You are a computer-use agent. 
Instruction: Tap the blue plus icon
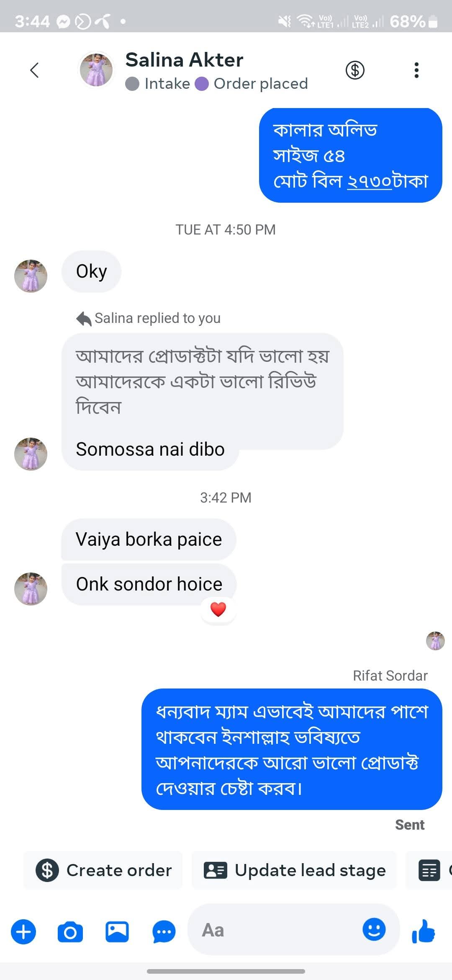coord(23,932)
